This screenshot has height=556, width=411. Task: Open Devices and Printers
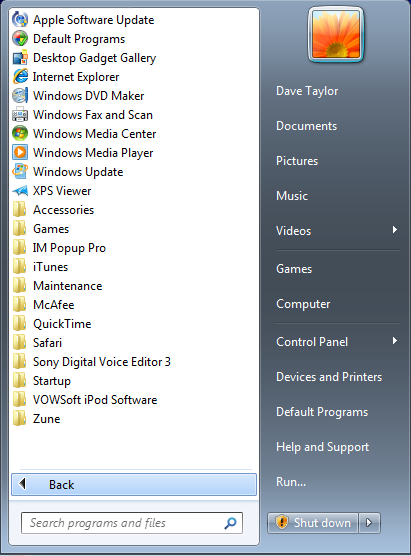[329, 377]
